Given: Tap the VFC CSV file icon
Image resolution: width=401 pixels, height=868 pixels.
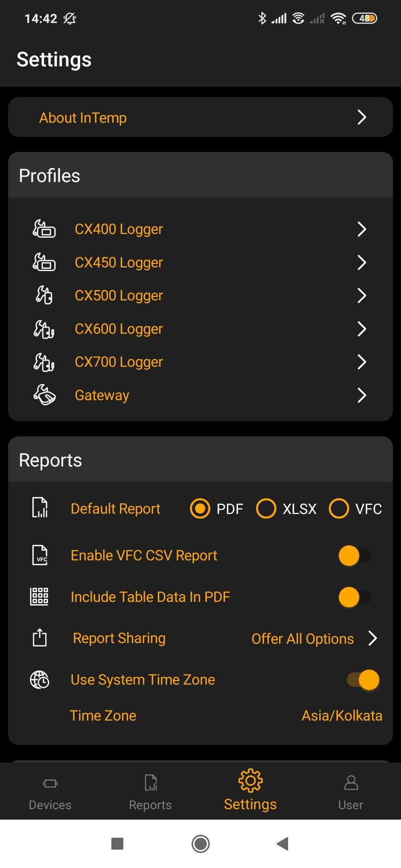Looking at the screenshot, I should pos(40,555).
